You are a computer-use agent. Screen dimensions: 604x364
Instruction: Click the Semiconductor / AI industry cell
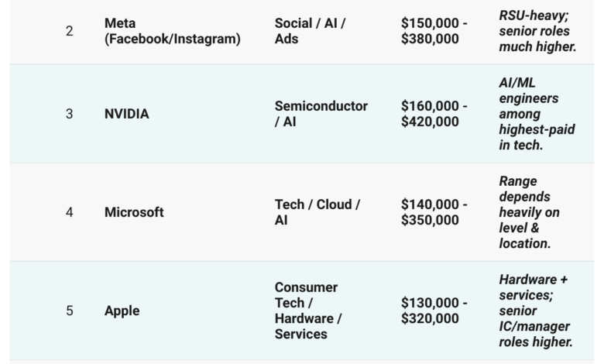pos(321,114)
